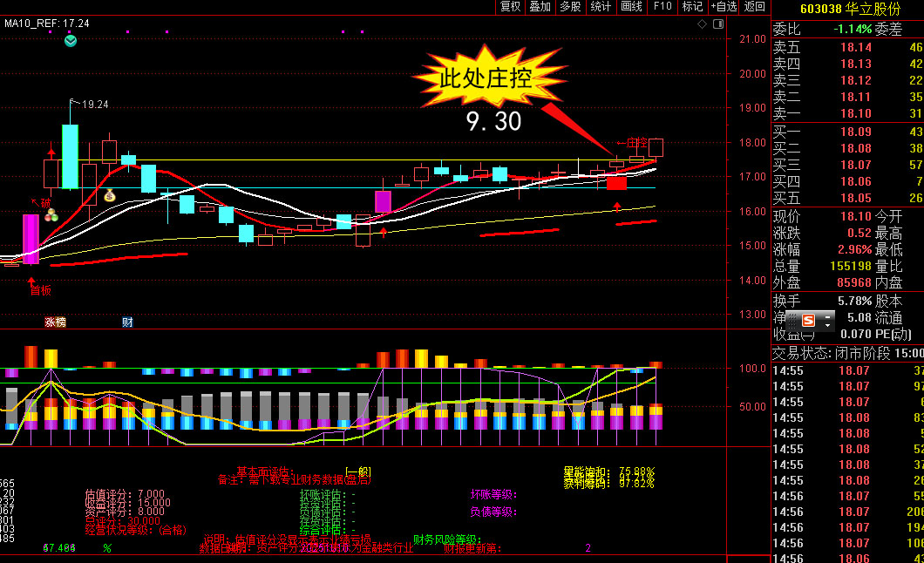Click the 此处庄控 starburst callout
924x563 pixels.
[x=486, y=78]
